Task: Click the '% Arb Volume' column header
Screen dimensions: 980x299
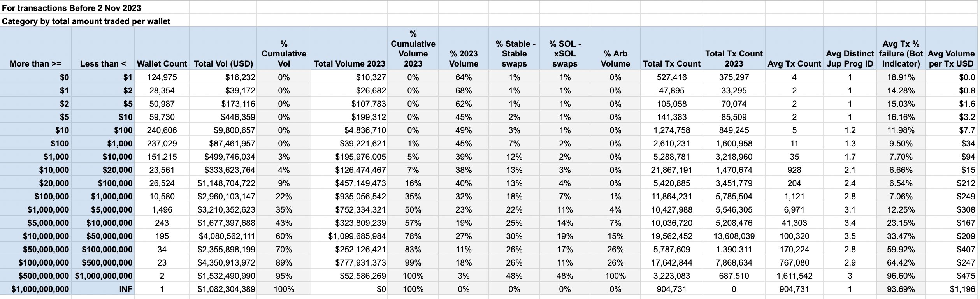Action: (615, 58)
